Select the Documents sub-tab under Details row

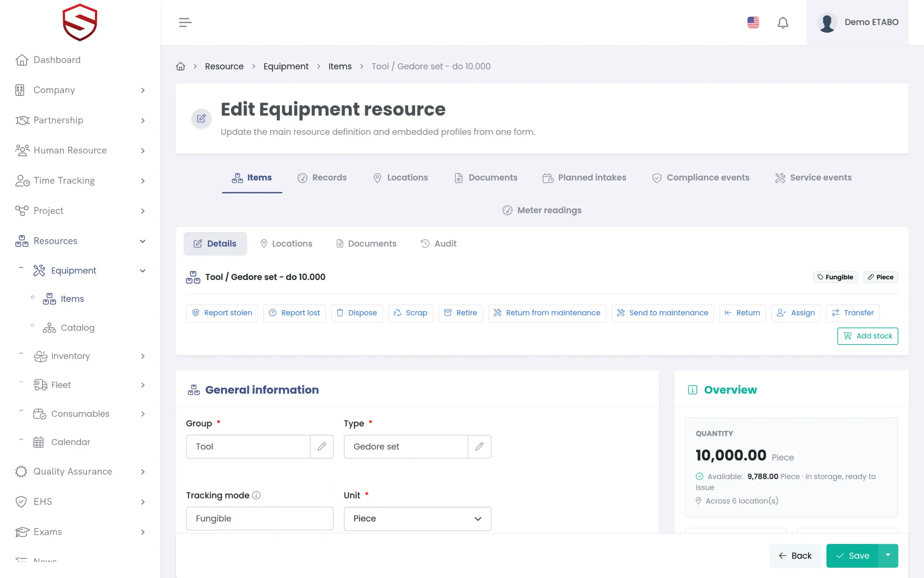pos(366,243)
